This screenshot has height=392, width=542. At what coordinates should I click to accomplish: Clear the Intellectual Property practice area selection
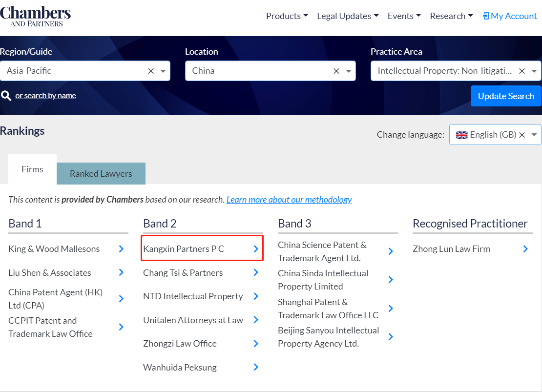click(522, 71)
